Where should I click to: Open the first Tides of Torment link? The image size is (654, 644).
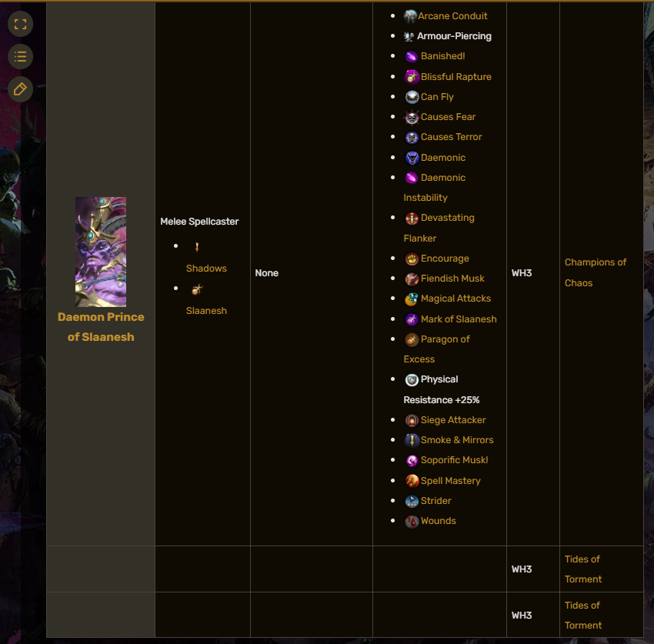[582, 569]
